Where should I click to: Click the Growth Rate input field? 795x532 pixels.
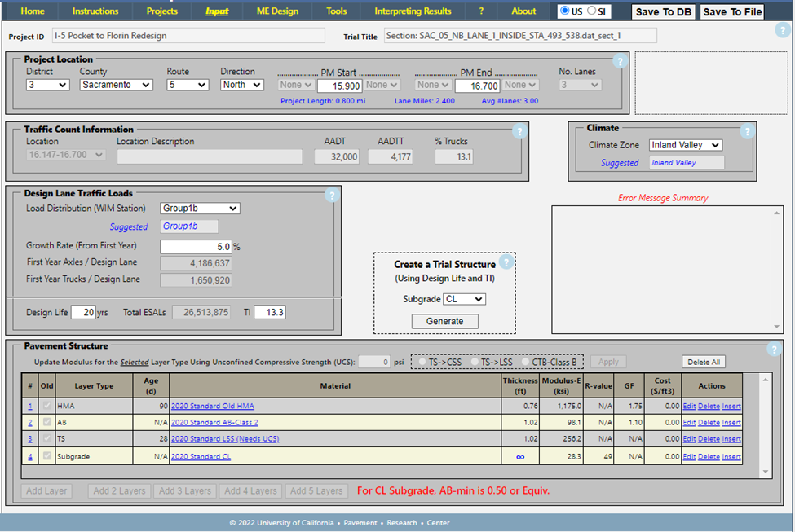coord(196,246)
